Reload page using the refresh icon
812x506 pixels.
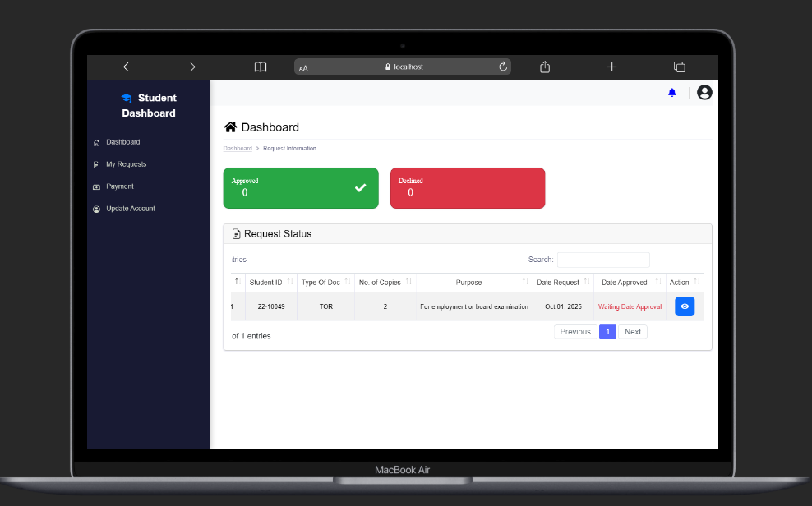503,67
